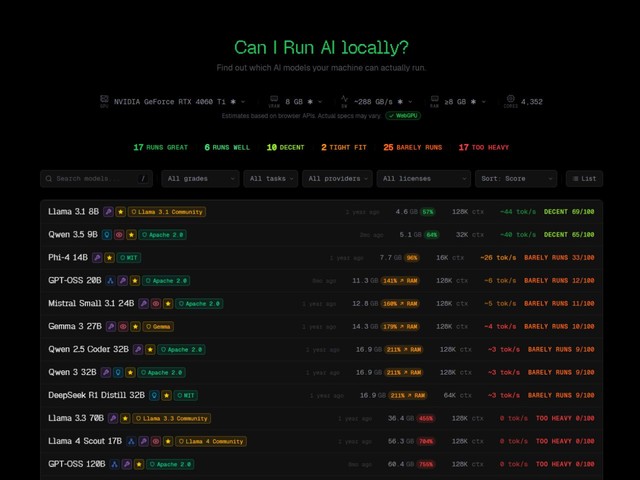The image size is (640, 480).
Task: Click the wrench icon on Qwen 2.5 Coder 32B
Action: click(138, 349)
